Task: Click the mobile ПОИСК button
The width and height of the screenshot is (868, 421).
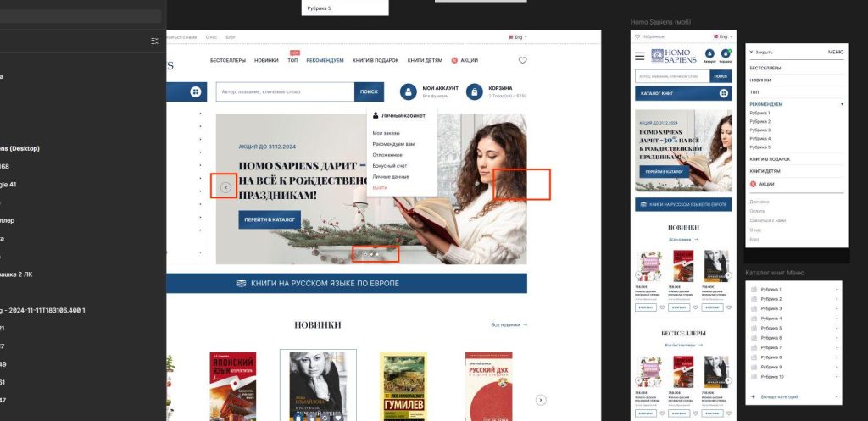Action: (x=721, y=76)
